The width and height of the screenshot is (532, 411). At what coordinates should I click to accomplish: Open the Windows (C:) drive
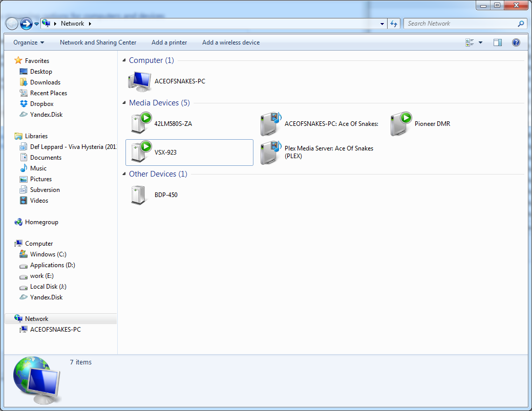[x=48, y=254]
